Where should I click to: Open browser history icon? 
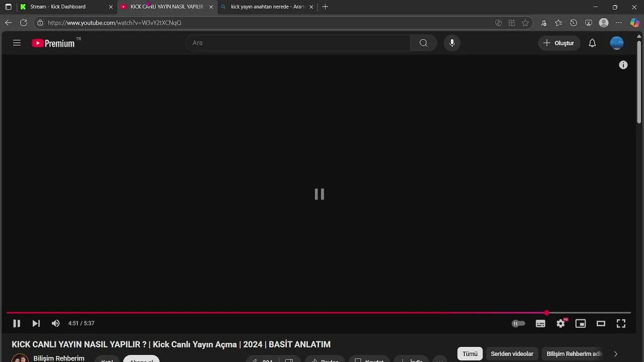[x=574, y=23]
